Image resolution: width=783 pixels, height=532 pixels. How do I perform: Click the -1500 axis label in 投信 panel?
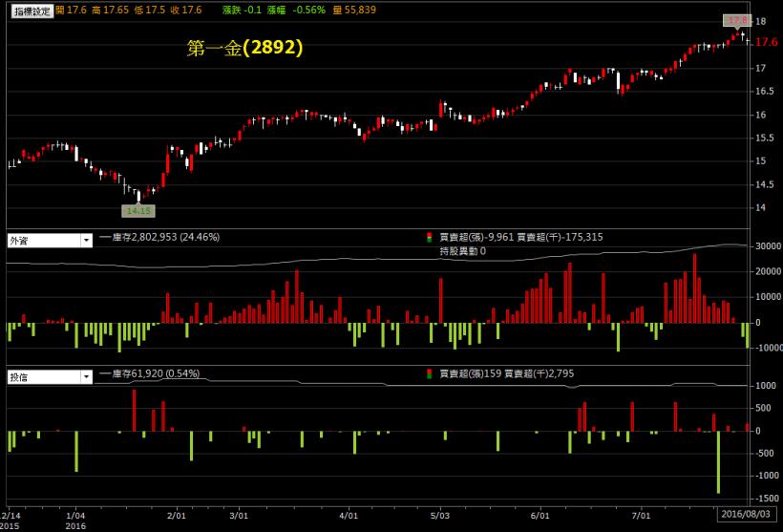click(767, 499)
